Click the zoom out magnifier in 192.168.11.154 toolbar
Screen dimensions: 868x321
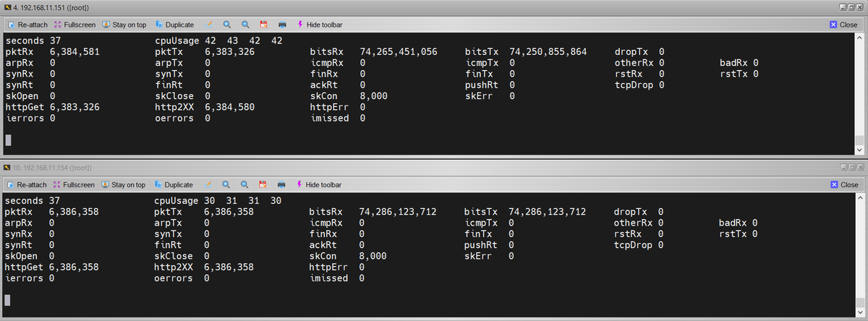(244, 184)
